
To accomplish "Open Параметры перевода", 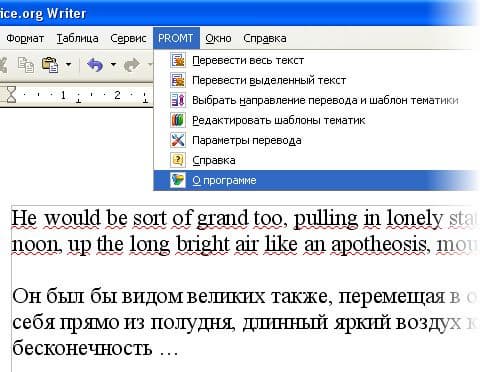I will (247, 140).
